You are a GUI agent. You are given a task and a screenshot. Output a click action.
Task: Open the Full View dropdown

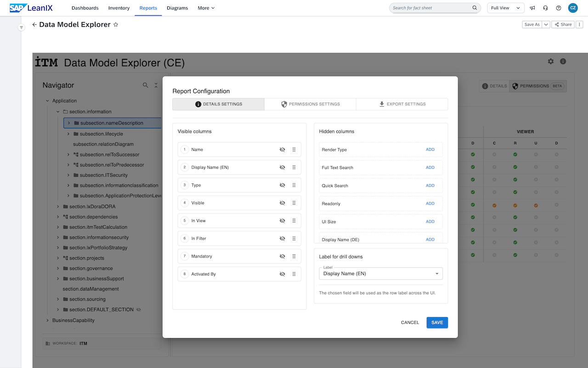tap(506, 8)
